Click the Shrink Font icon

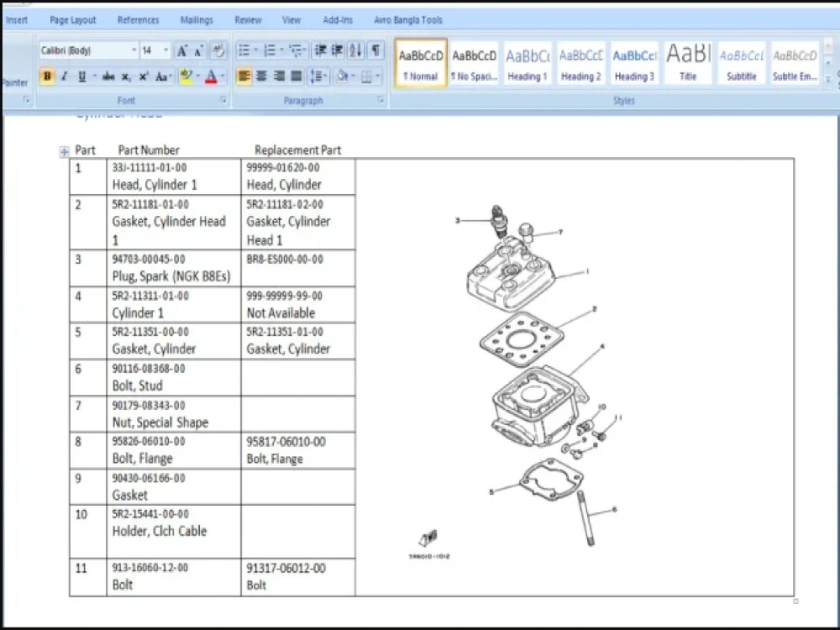pyautogui.click(x=199, y=51)
